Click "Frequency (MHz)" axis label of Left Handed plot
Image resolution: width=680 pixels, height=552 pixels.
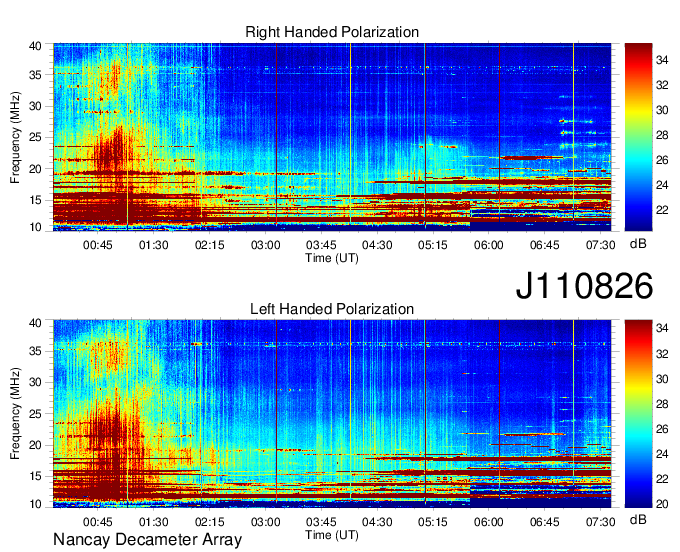point(15,414)
